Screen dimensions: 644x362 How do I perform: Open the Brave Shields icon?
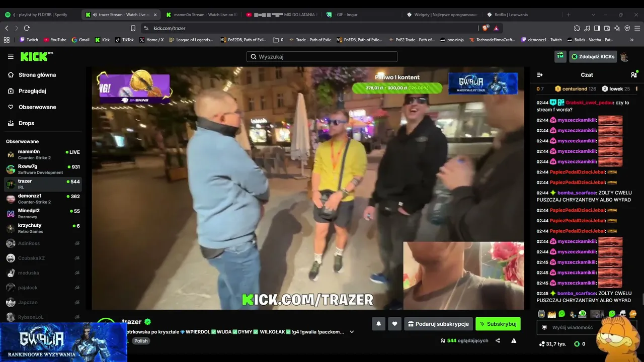pos(485,28)
